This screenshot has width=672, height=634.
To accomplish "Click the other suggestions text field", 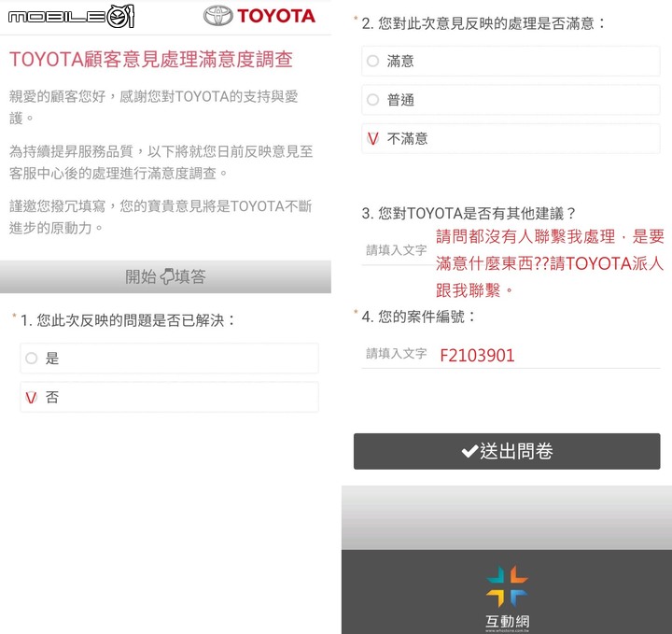I will point(511,250).
